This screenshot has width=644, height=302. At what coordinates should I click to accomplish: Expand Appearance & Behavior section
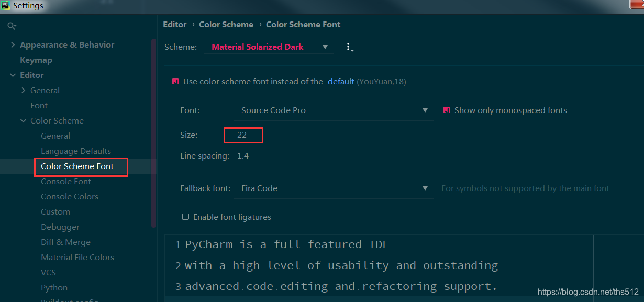tap(13, 45)
